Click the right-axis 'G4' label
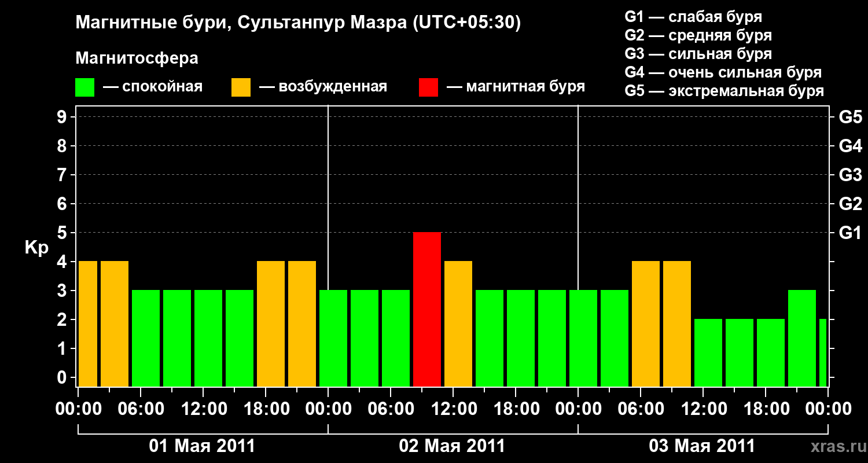Screen dimensions: 868x463 click(850, 146)
